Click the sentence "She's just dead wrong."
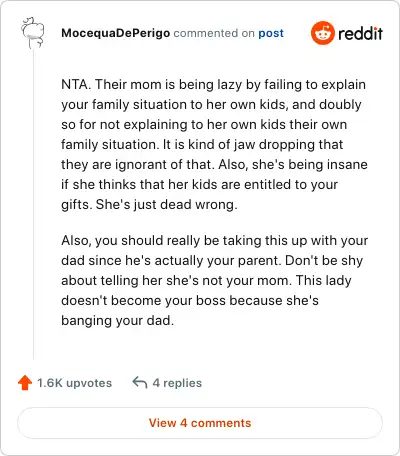Image resolution: width=400 pixels, height=456 pixels. tap(167, 204)
